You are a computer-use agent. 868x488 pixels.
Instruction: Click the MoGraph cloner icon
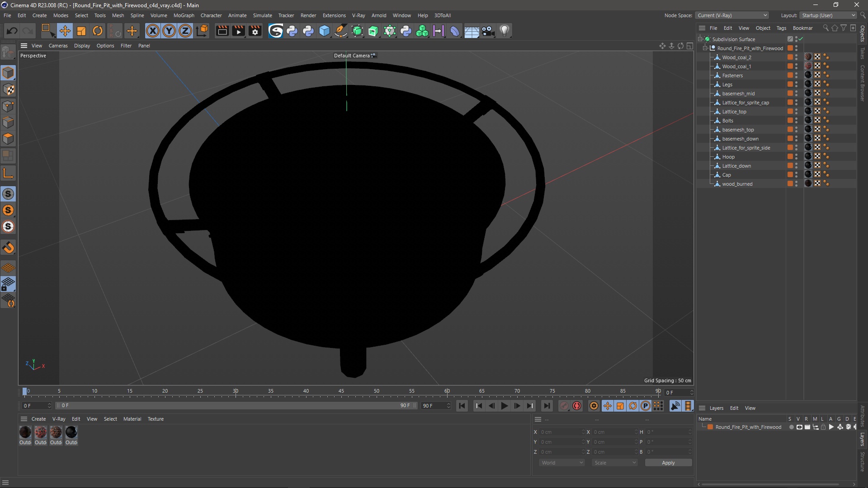pyautogui.click(x=422, y=31)
